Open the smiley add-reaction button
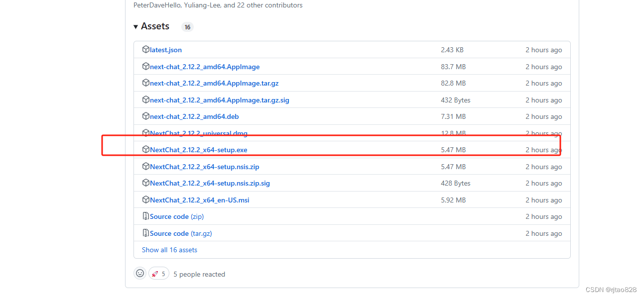This screenshot has height=298, width=644. 140,273
